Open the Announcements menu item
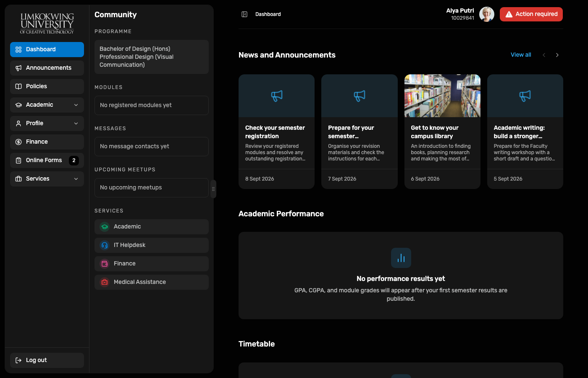The height and width of the screenshot is (378, 588). (x=47, y=68)
